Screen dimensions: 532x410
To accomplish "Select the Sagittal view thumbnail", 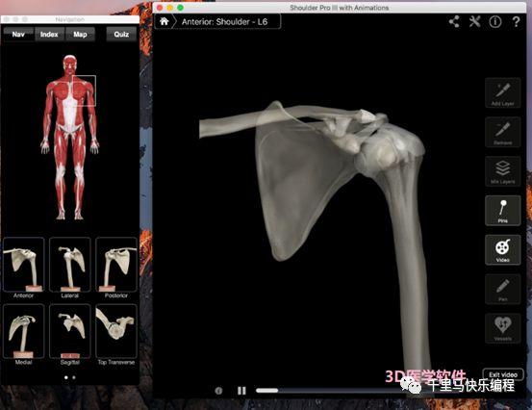I will [70, 331].
